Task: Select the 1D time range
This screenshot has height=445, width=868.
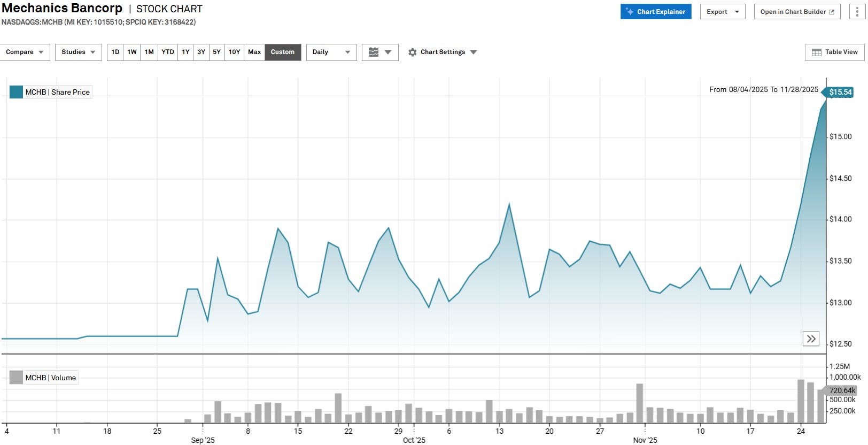Action: [x=115, y=52]
